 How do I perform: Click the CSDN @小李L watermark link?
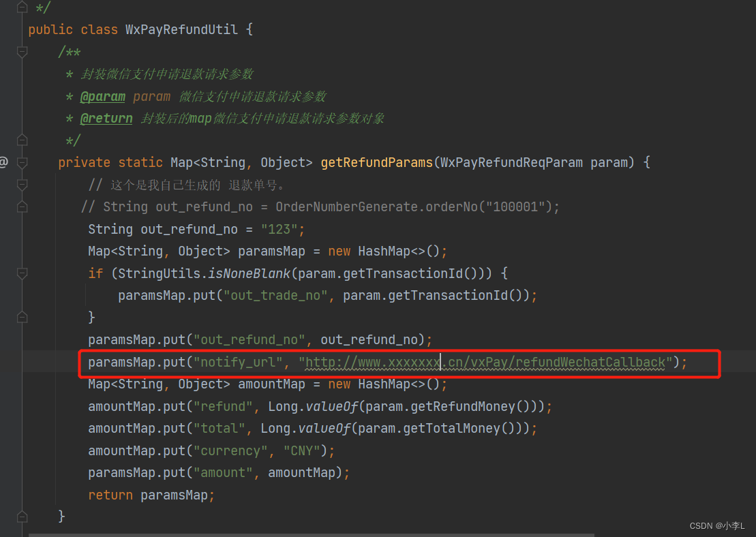(x=717, y=525)
